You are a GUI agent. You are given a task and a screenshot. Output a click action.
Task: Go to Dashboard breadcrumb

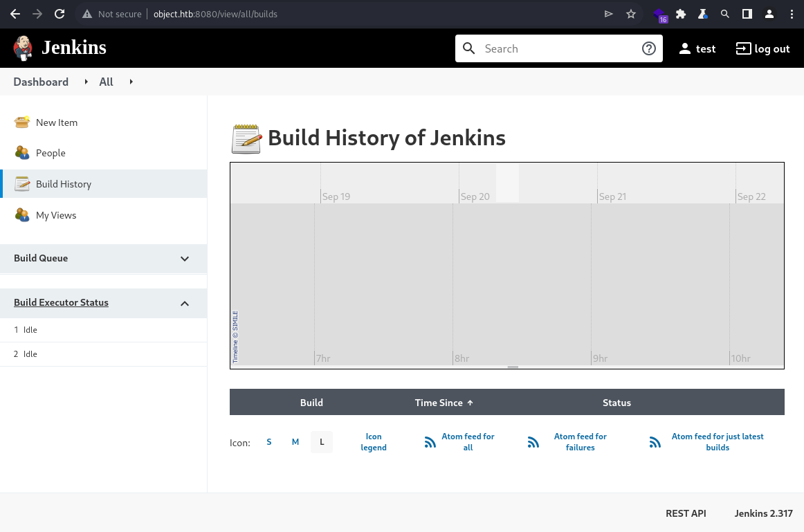coord(41,82)
